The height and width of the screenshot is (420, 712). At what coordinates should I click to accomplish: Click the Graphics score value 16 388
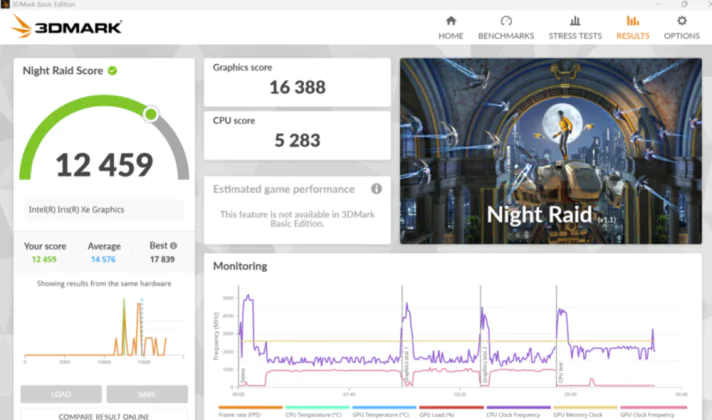point(297,87)
